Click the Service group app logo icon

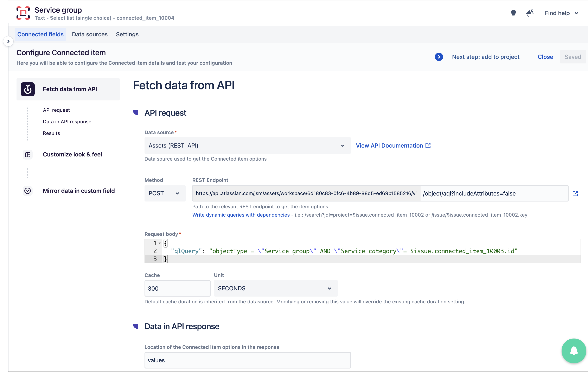23,13
